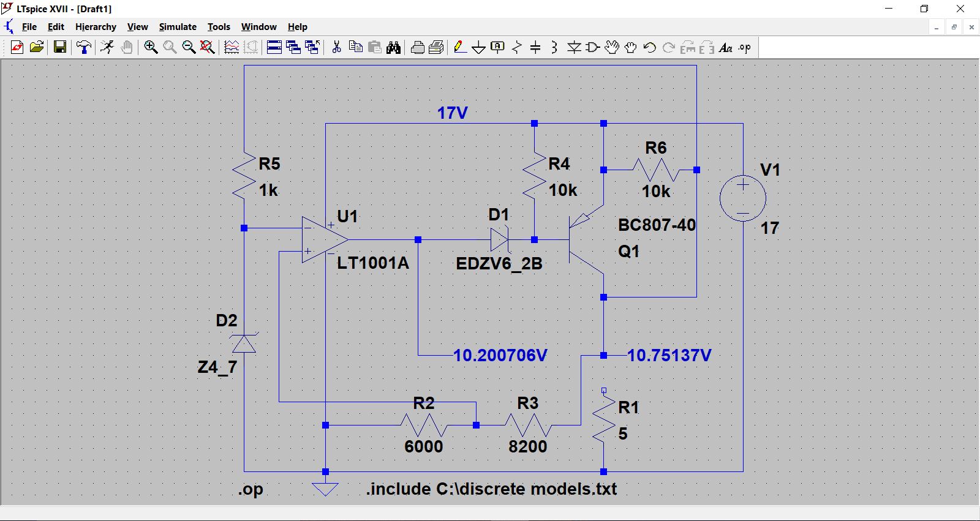
Task: Click the .include discrete models directive
Action: click(492, 489)
